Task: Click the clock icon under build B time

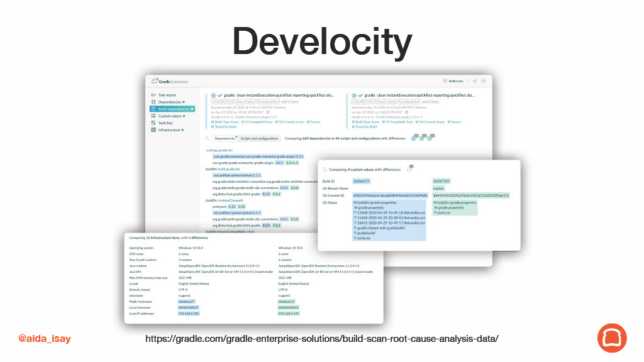Action: pyautogui.click(x=407, y=112)
